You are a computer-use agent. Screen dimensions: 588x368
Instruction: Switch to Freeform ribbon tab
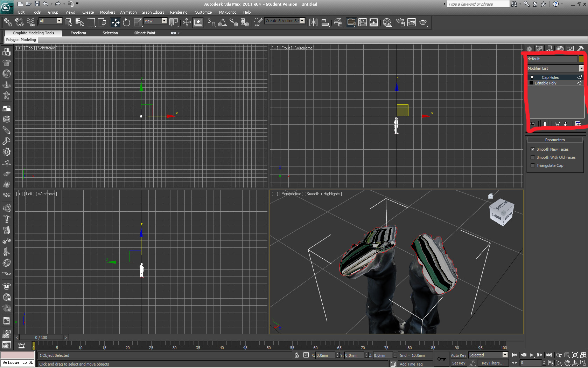tap(78, 33)
